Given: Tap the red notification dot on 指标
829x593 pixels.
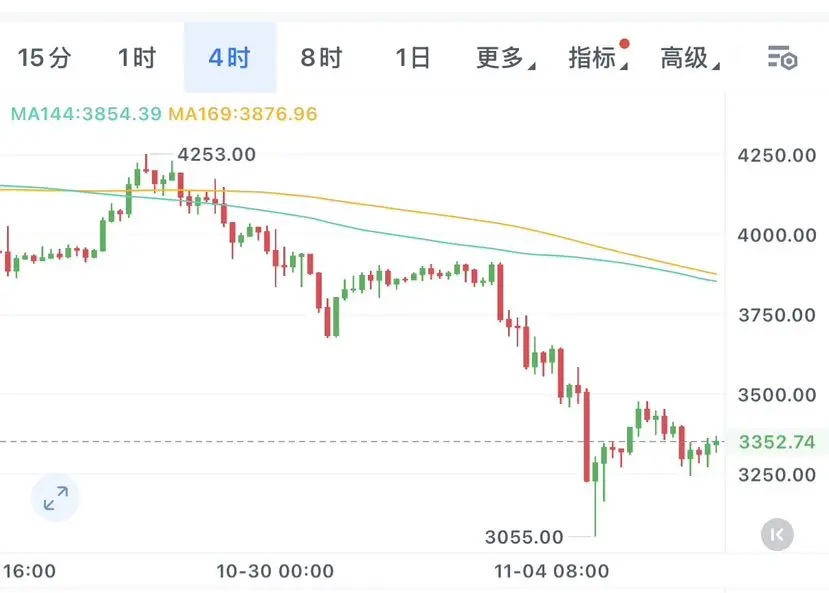Looking at the screenshot, I should (625, 43).
